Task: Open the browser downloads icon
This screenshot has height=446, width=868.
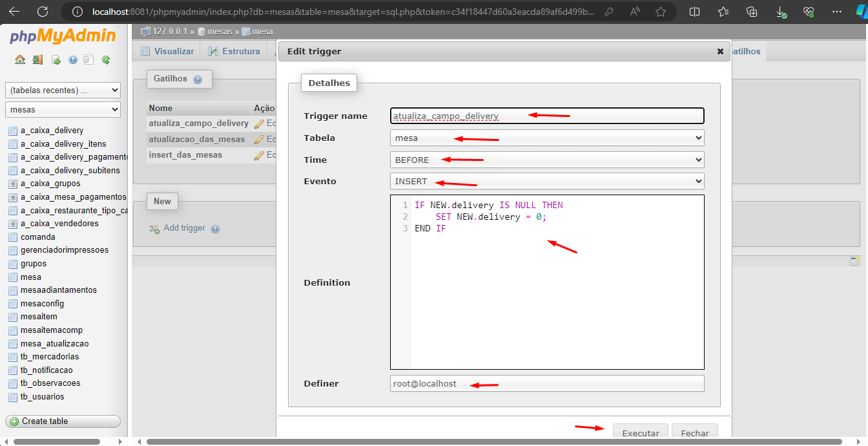Action: (781, 12)
